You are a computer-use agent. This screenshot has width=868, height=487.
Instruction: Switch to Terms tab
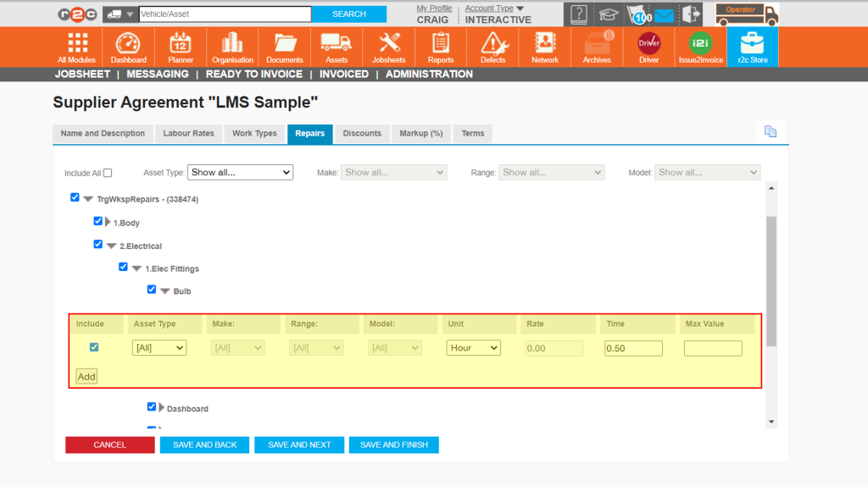click(x=473, y=133)
